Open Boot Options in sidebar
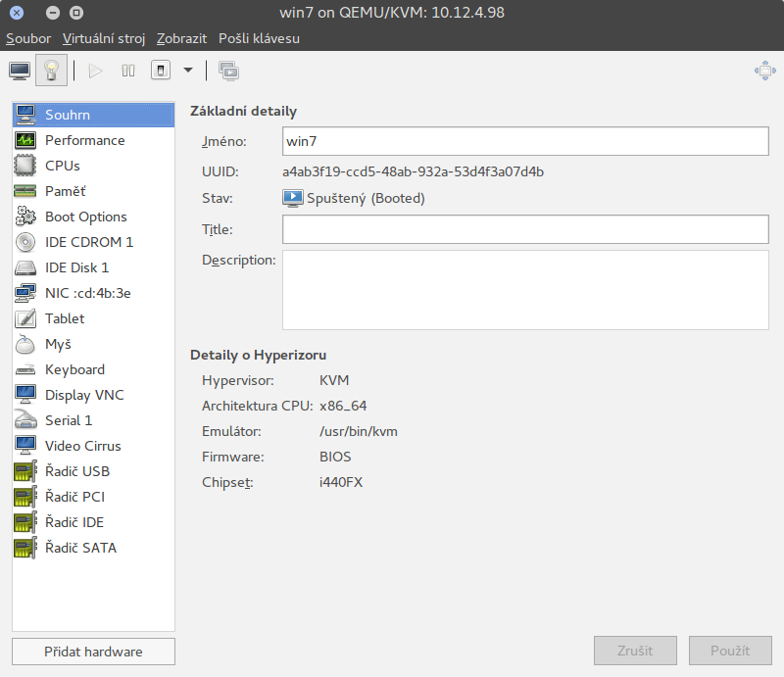This screenshot has width=784, height=677. [x=85, y=217]
